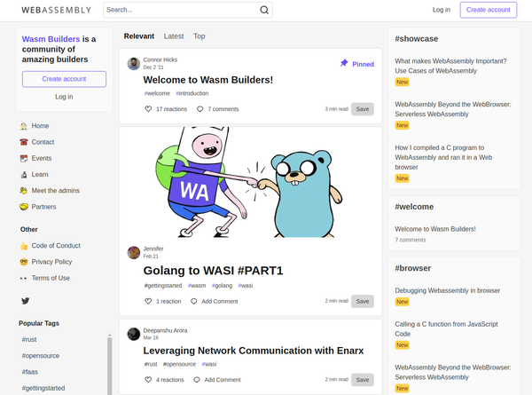This screenshot has width=532, height=395.
Task: Select the Relevant feed tab
Action: (x=139, y=36)
